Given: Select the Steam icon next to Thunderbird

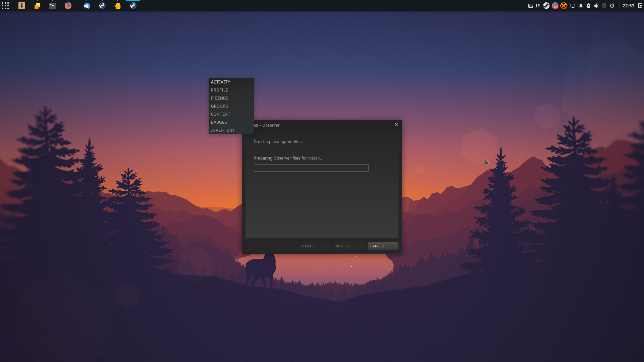Looking at the screenshot, I should (102, 6).
